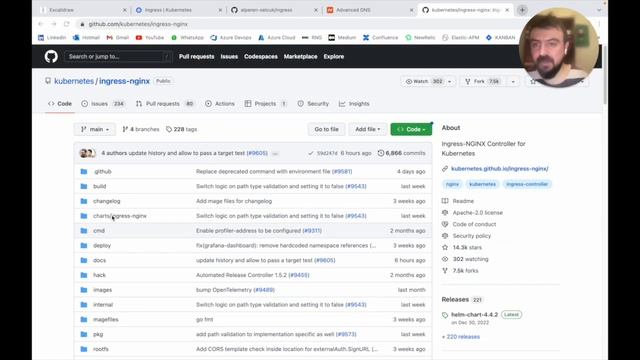
Task: Open the kubernetes.github.io/ingress-nginx/ website link
Action: 500,168
